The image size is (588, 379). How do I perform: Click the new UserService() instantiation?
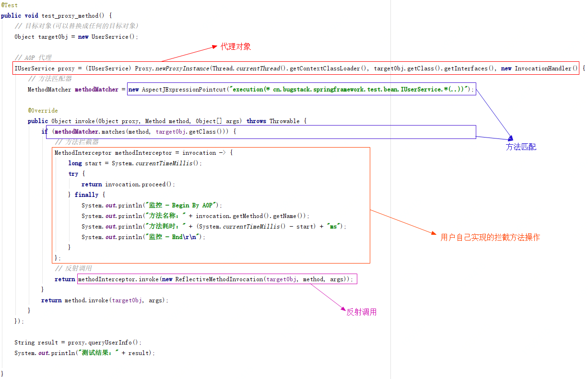click(x=107, y=37)
